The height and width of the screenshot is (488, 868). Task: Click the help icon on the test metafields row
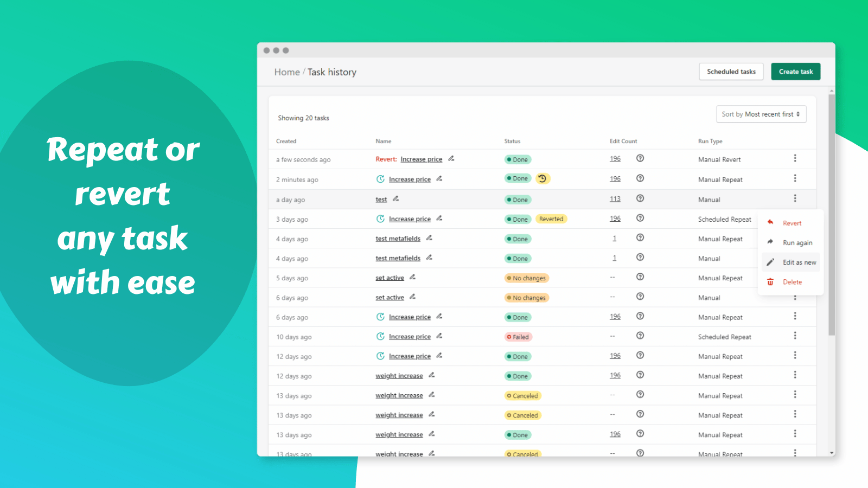tap(640, 237)
